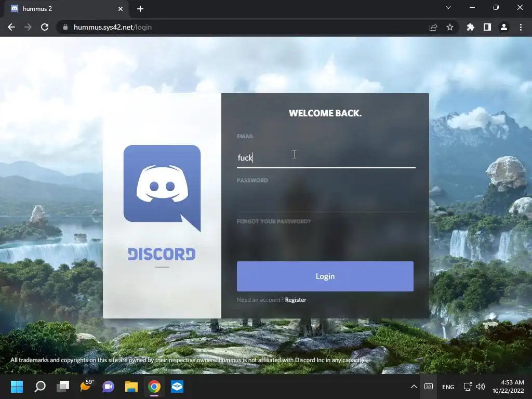Open the touch keyboard tray icon

[x=429, y=387]
